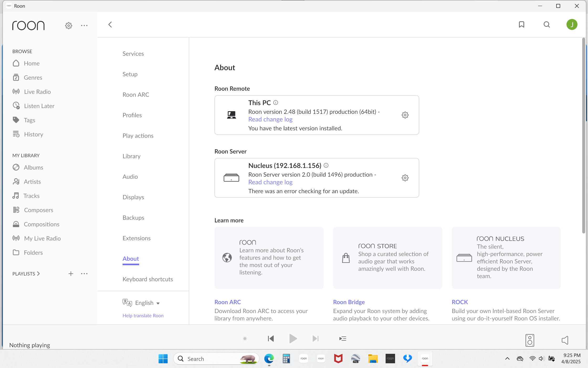Open the Roon ARC link
Screen dimensions: 588x368
click(x=227, y=302)
